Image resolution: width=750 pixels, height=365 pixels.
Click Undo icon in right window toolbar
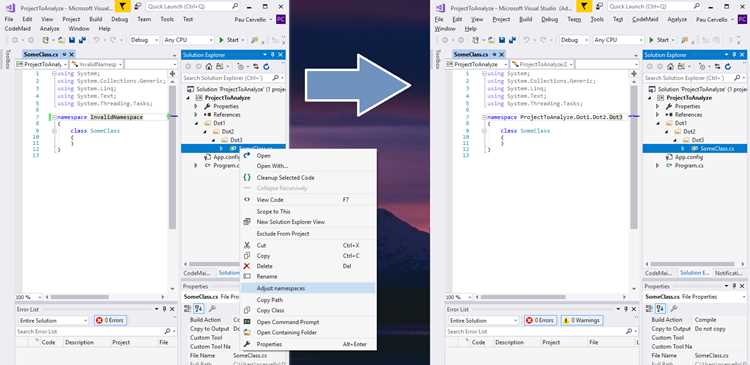pos(527,40)
